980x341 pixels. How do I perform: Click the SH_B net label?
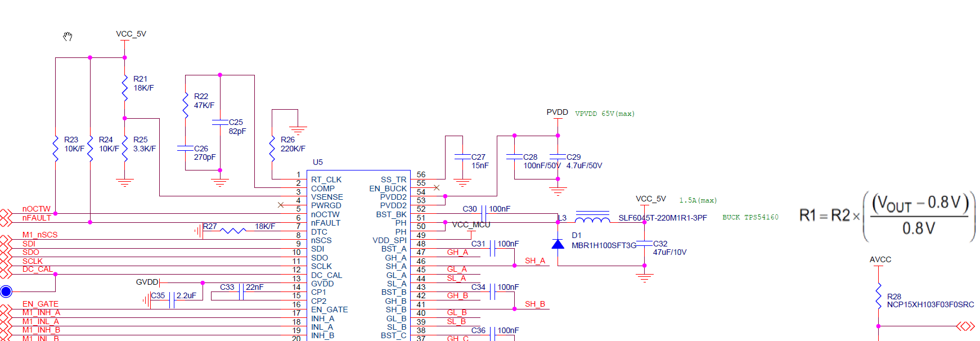535,304
